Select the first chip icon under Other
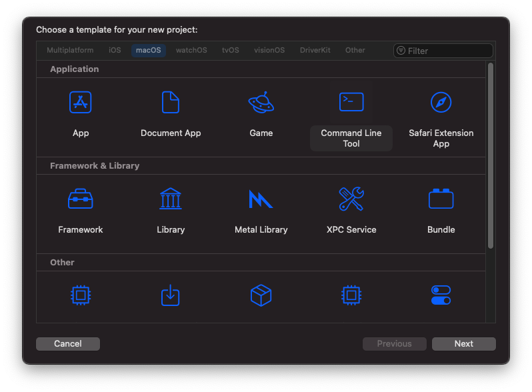 point(81,295)
